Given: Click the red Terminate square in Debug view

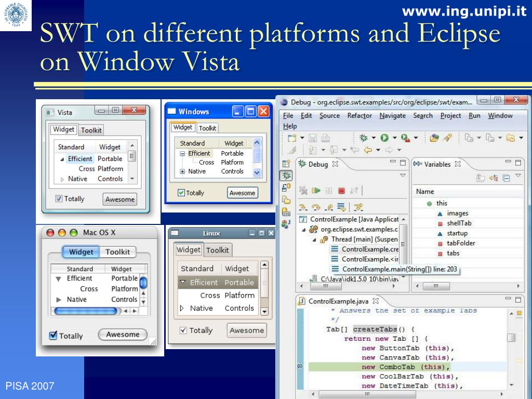Looking at the screenshot, I should [x=341, y=191].
